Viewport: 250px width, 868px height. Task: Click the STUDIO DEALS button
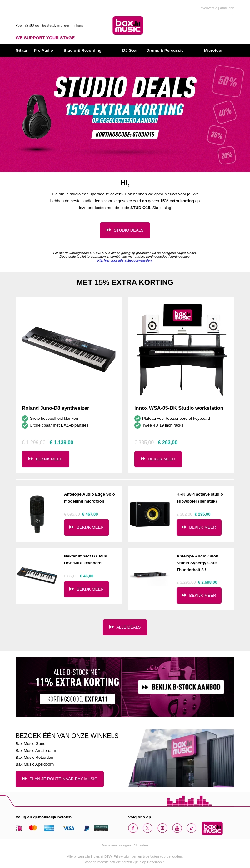point(125,230)
